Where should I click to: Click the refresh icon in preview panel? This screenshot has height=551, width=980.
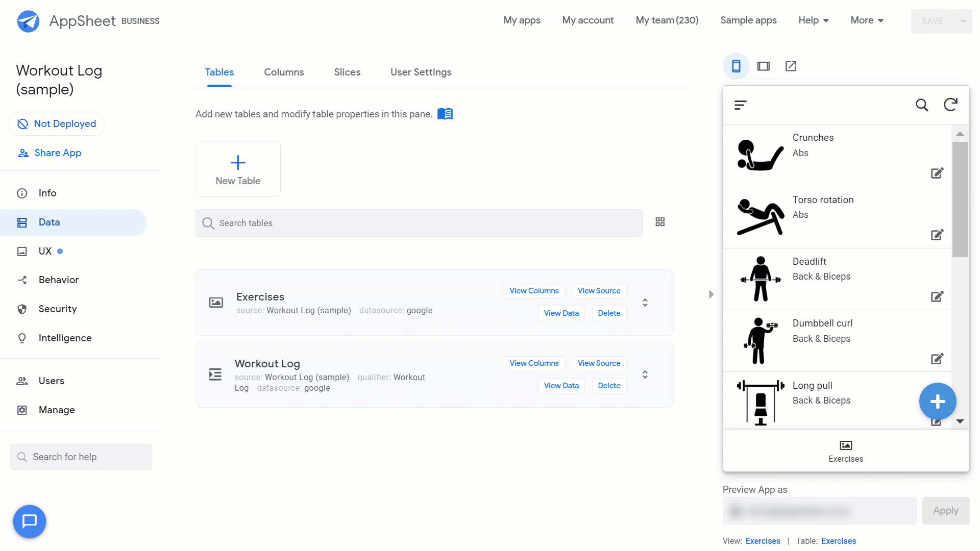(950, 104)
